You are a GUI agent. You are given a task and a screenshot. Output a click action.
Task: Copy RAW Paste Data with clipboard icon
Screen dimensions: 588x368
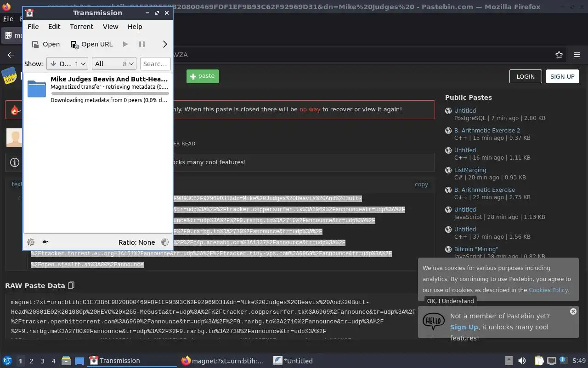pyautogui.click(x=71, y=285)
